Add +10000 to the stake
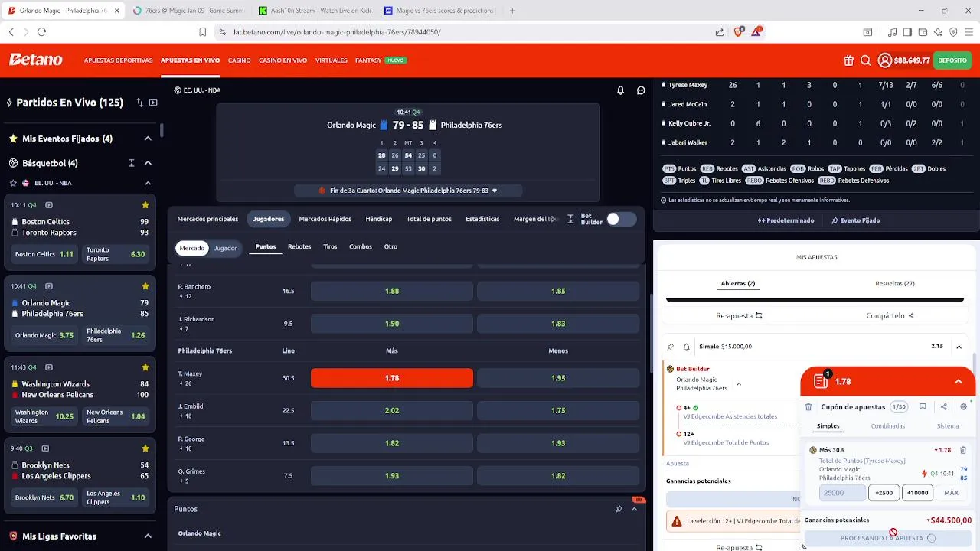Screen dimensions: 980x551 [x=917, y=493]
